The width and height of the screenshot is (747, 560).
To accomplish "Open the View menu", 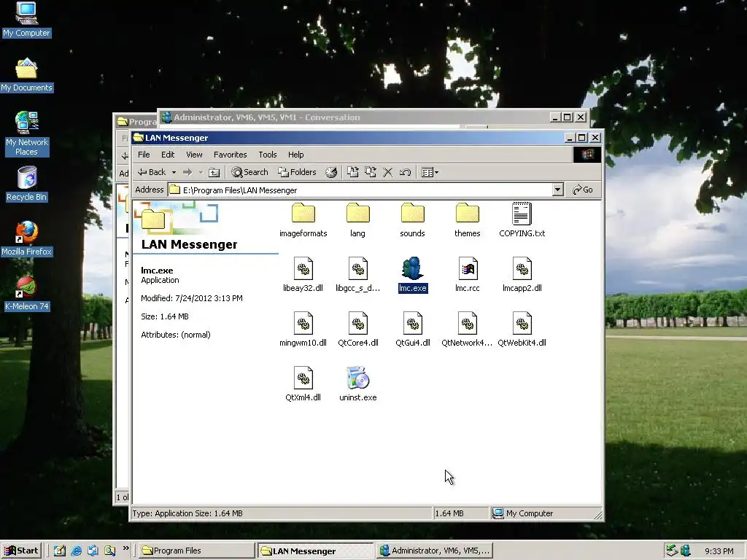I will (194, 155).
